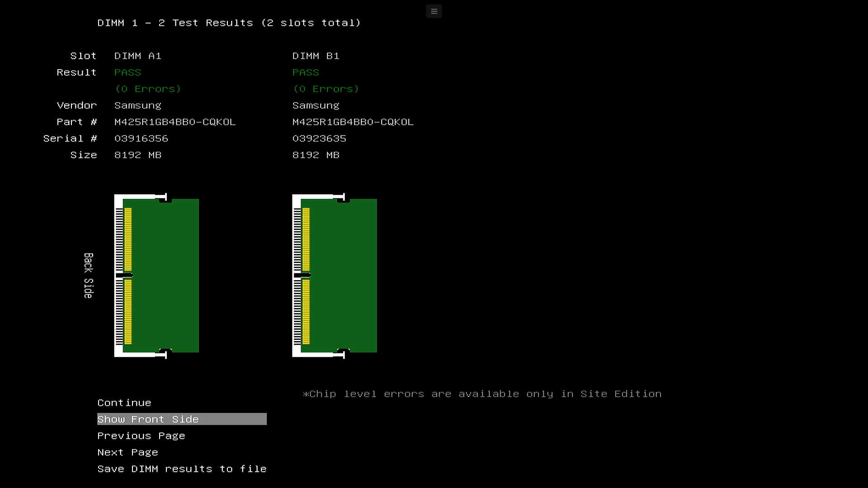The image size is (868, 488).
Task: Click DIMM B1 serial number 03923635
Action: pyautogui.click(x=319, y=138)
